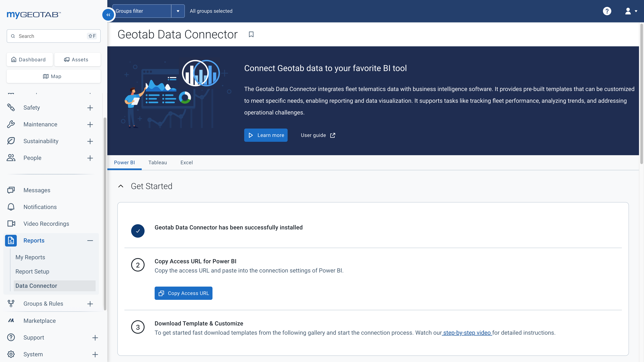Open My Reports submenu item
644x362 pixels.
coord(30,257)
